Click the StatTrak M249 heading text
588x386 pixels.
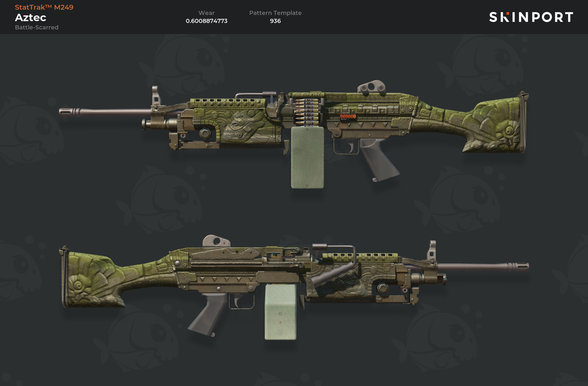[x=44, y=7]
